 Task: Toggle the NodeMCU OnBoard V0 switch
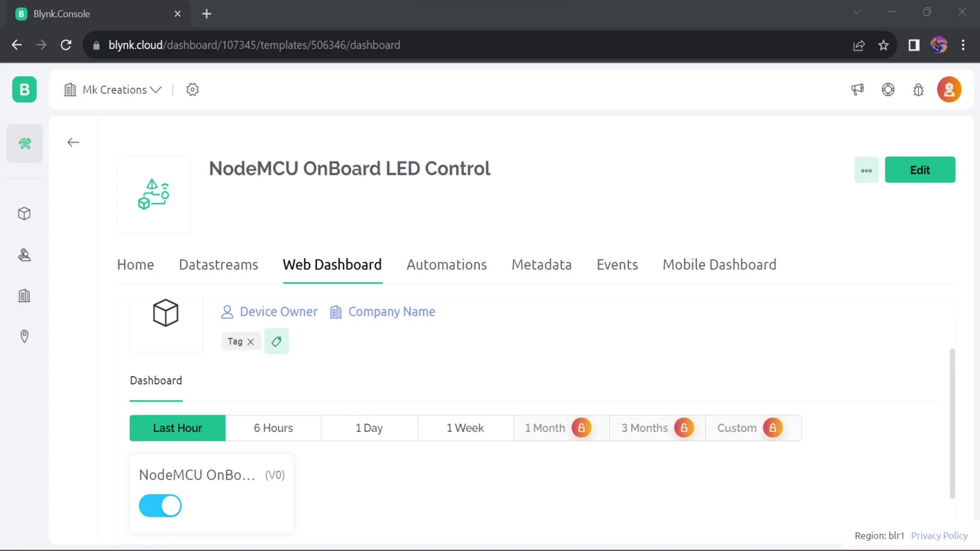click(x=160, y=506)
